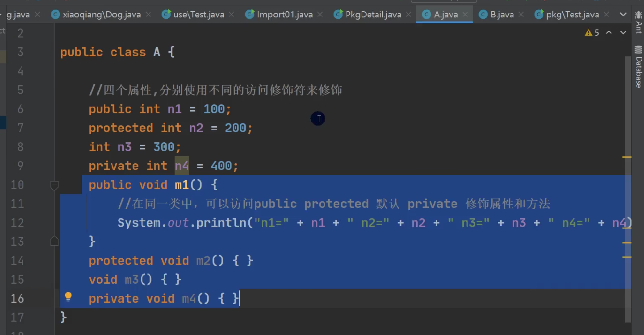Click topmost yellow warning mark on error stripe

(x=627, y=157)
